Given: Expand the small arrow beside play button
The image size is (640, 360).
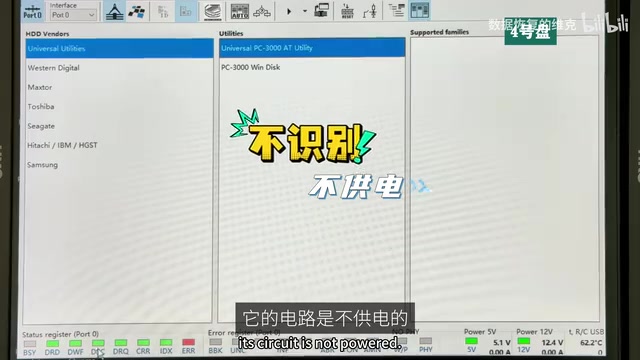Looking at the screenshot, I should point(304,11).
